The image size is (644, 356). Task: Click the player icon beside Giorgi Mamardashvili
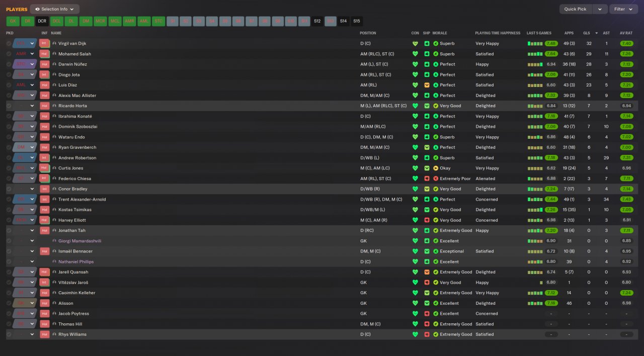[x=54, y=241]
